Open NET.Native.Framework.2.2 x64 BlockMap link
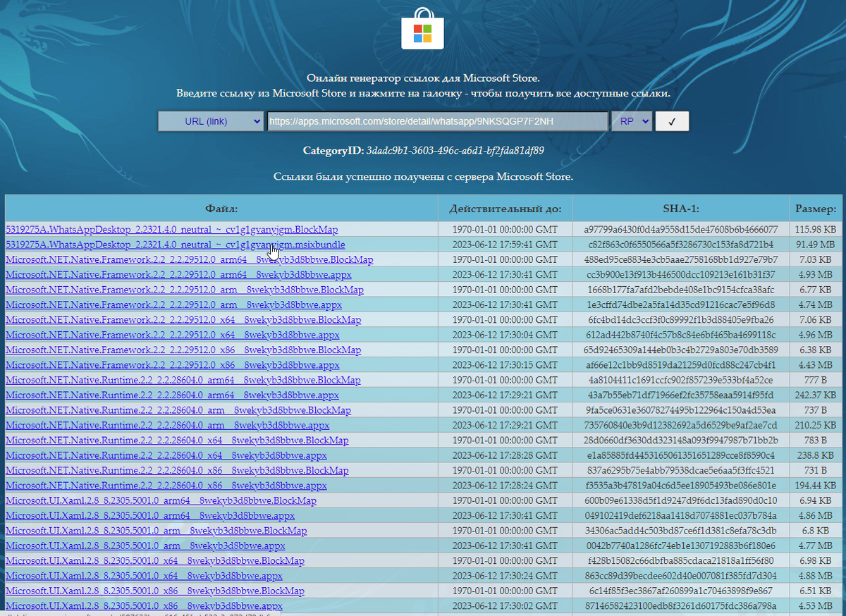The width and height of the screenshot is (846, 616). click(x=183, y=320)
